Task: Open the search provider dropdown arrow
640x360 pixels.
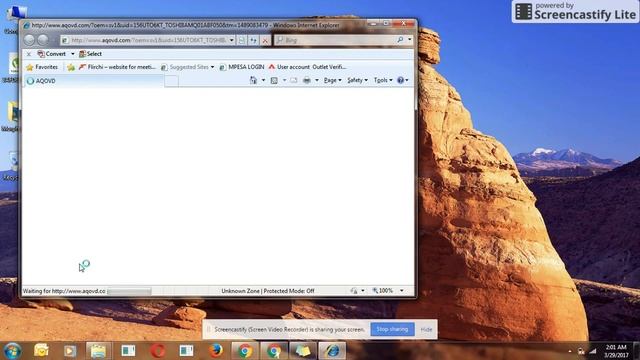Action: click(409, 40)
